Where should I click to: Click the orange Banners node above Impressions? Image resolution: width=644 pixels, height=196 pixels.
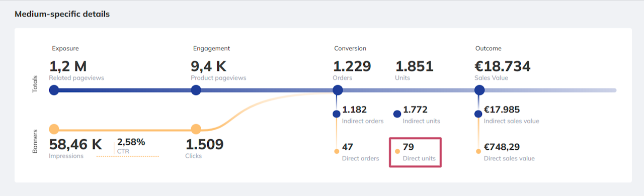[54, 129]
